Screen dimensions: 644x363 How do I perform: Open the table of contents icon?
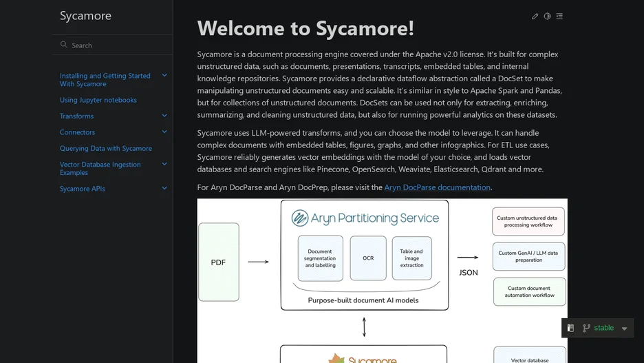[x=559, y=17]
